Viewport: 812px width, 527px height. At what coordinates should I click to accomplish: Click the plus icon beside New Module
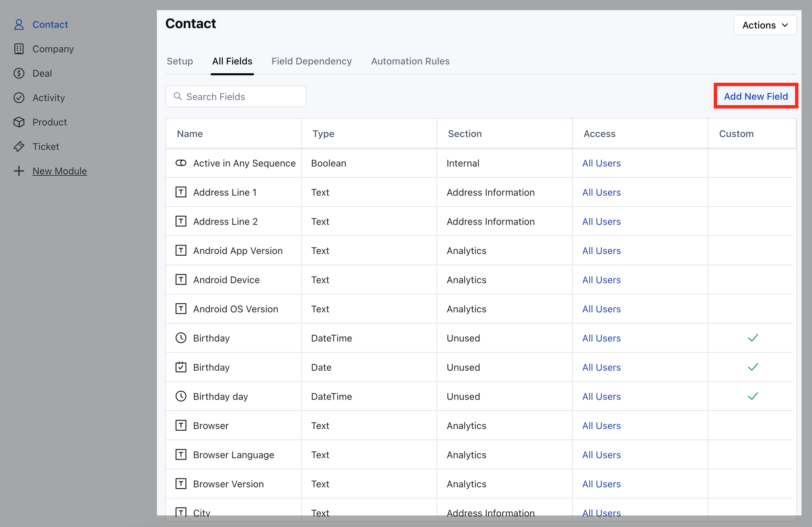(19, 171)
